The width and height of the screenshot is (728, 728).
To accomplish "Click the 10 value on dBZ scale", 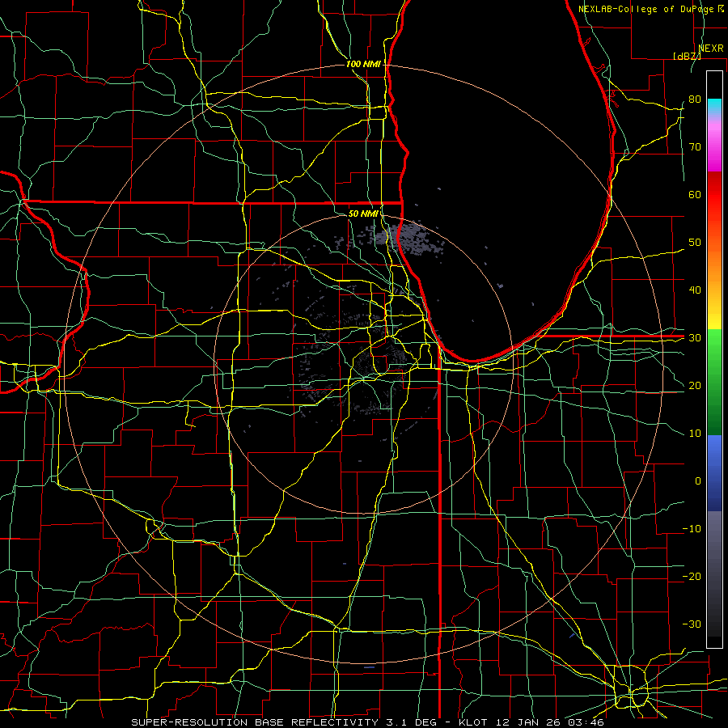I will [x=695, y=434].
